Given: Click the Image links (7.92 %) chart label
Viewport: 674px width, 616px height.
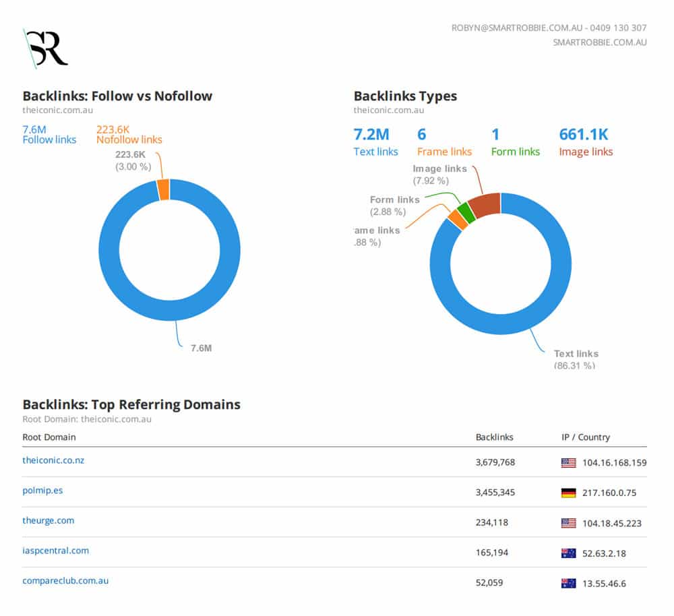Looking at the screenshot, I should click(439, 175).
